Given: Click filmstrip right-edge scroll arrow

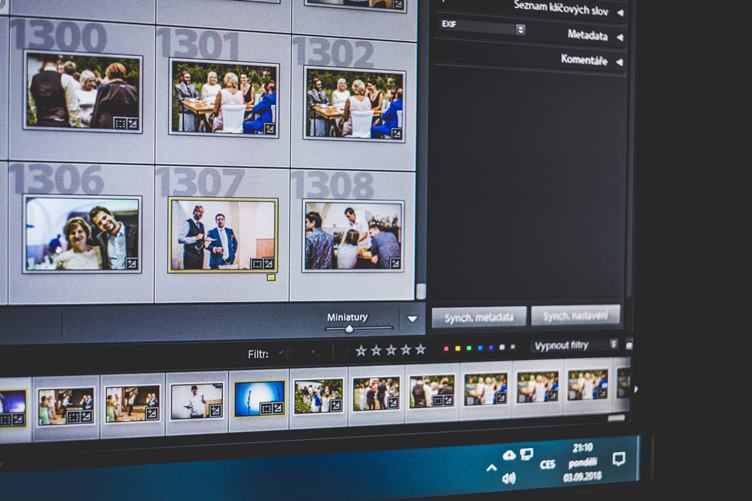Looking at the screenshot, I should 635,389.
